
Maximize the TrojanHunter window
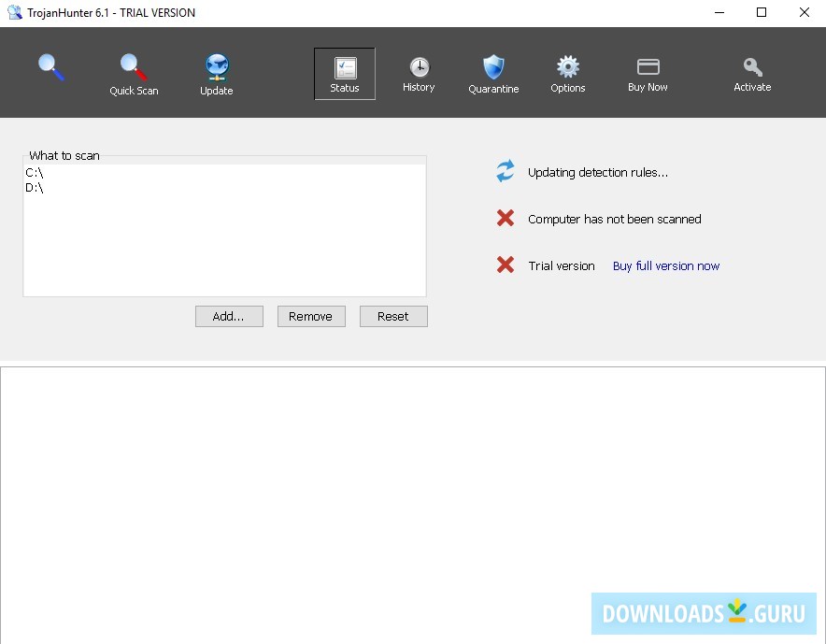(762, 13)
